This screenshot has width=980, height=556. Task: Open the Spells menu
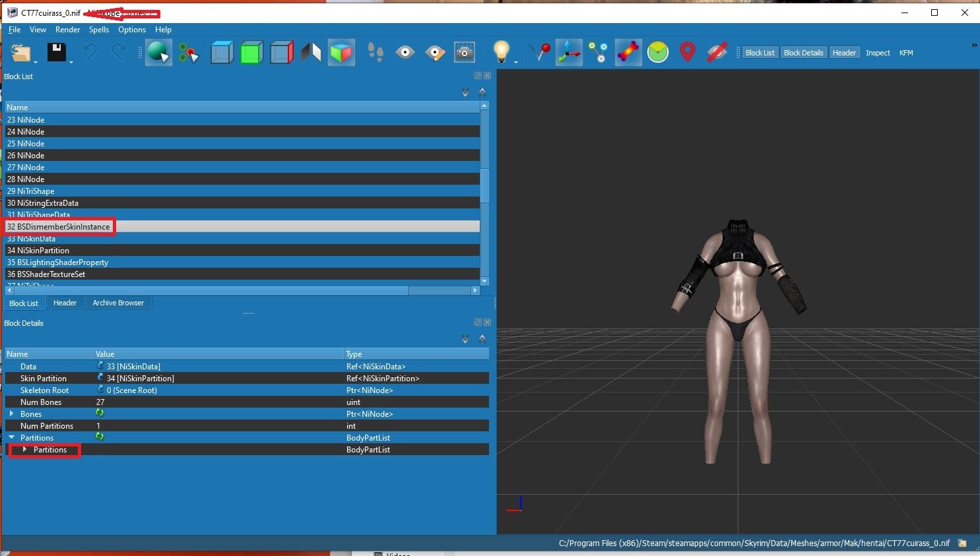[99, 30]
